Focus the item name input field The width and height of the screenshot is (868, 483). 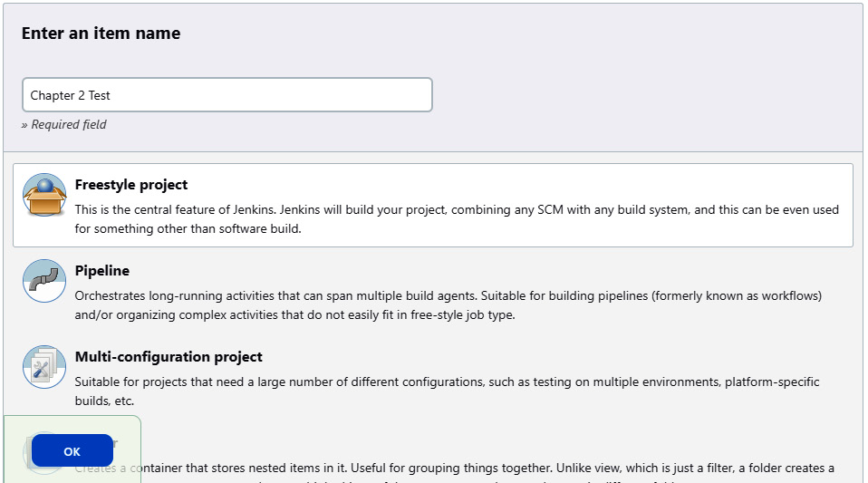(x=227, y=95)
